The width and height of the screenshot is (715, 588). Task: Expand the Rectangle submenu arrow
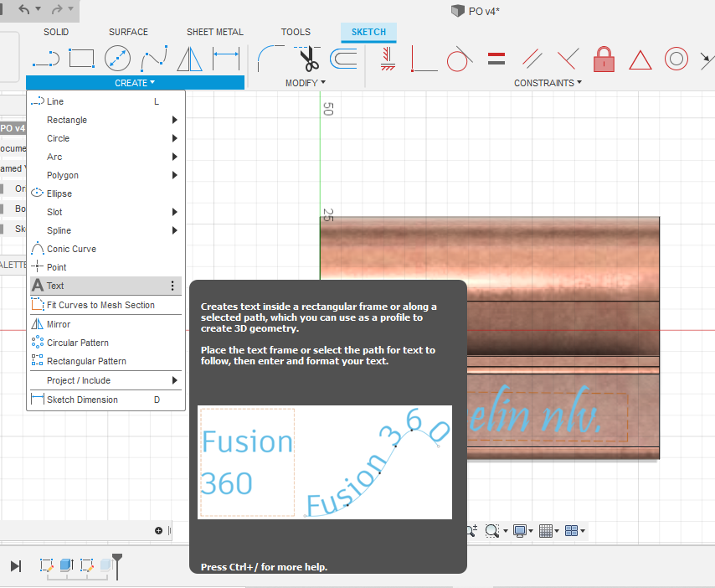[175, 120]
